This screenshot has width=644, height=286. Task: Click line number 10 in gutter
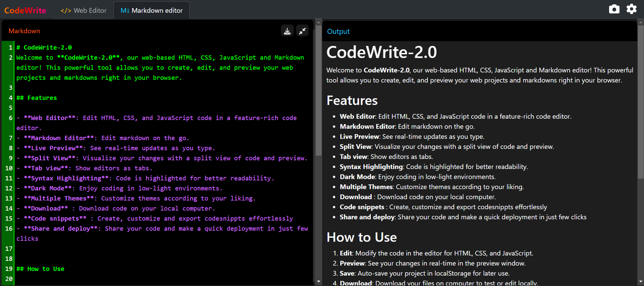click(9, 168)
